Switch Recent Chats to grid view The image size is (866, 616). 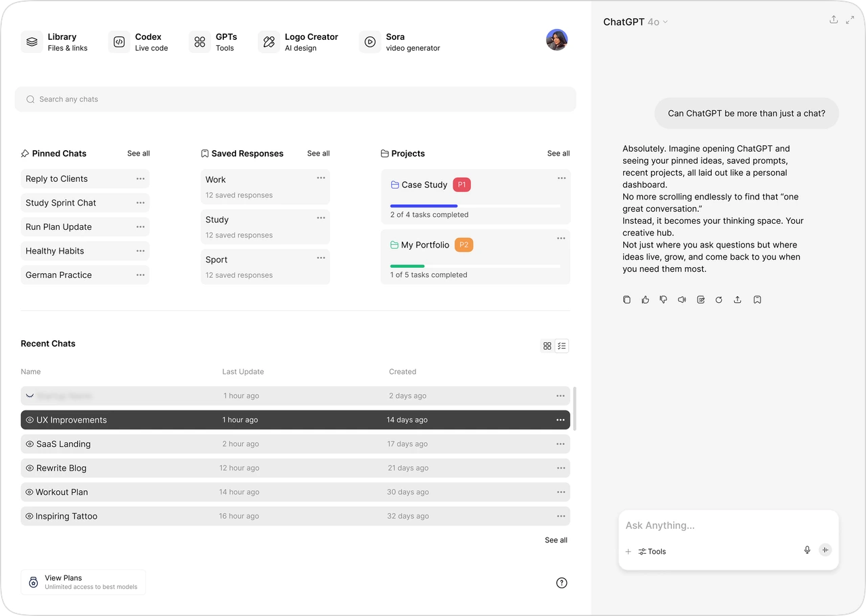[x=547, y=346]
